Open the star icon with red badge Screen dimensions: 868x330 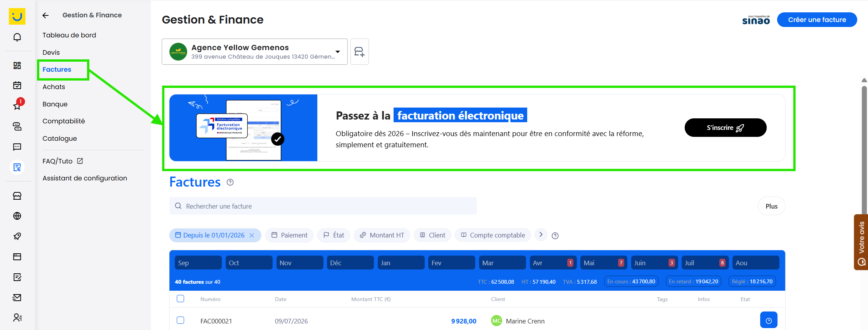(x=17, y=105)
